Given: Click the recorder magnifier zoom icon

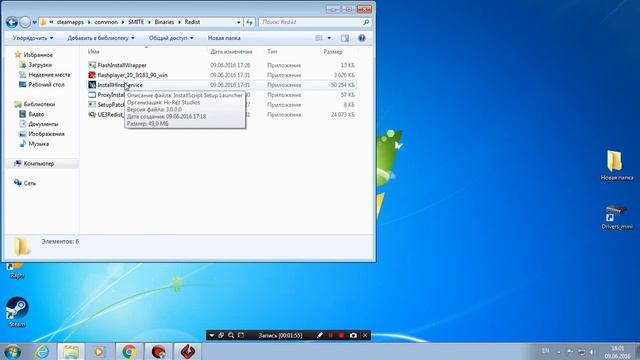Looking at the screenshot, I should [231, 336].
